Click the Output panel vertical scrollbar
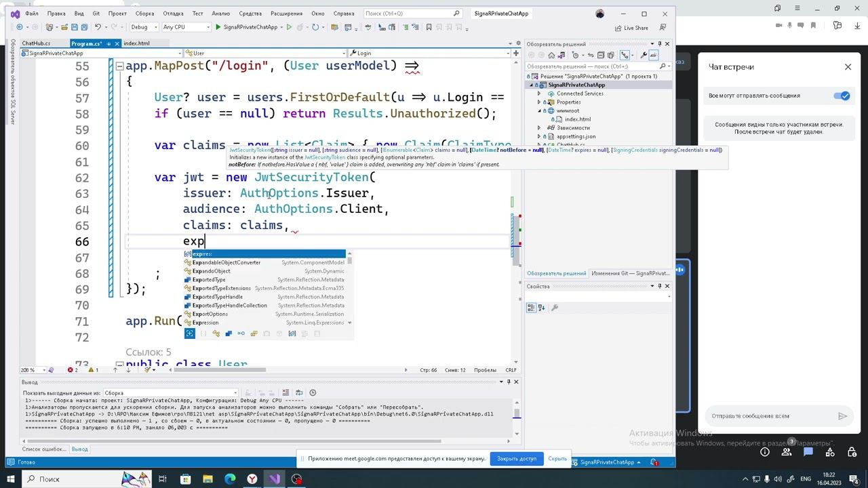The width and height of the screenshot is (868, 488). point(516,412)
